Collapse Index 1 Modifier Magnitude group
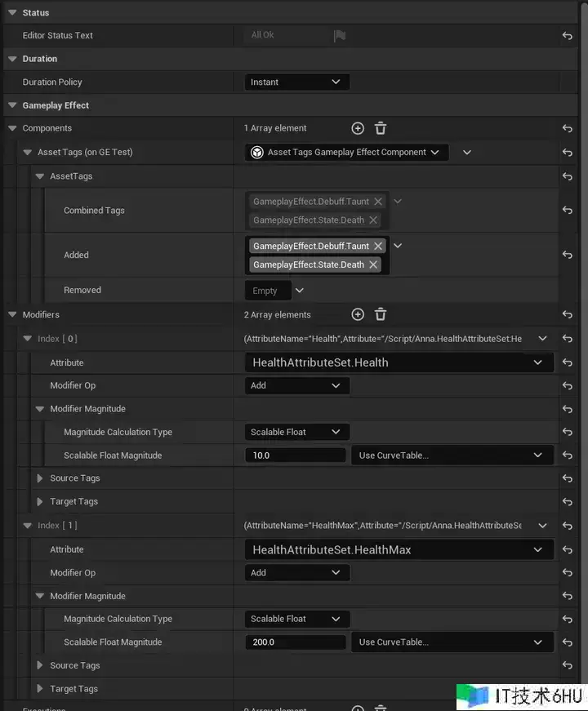588x711 pixels. tap(39, 596)
